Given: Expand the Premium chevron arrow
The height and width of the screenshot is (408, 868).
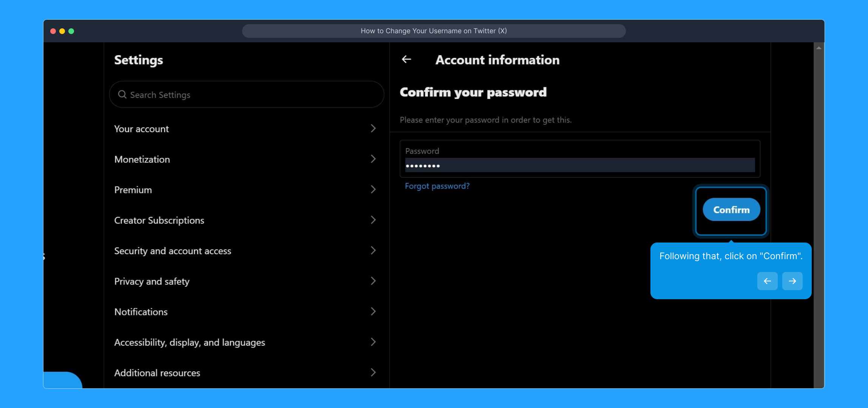Looking at the screenshot, I should coord(373,189).
